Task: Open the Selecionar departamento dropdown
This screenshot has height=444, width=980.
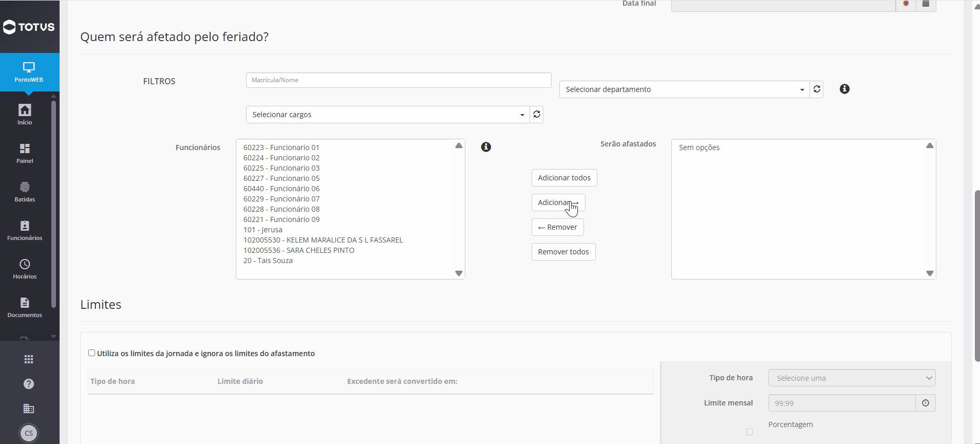Action: (x=684, y=89)
